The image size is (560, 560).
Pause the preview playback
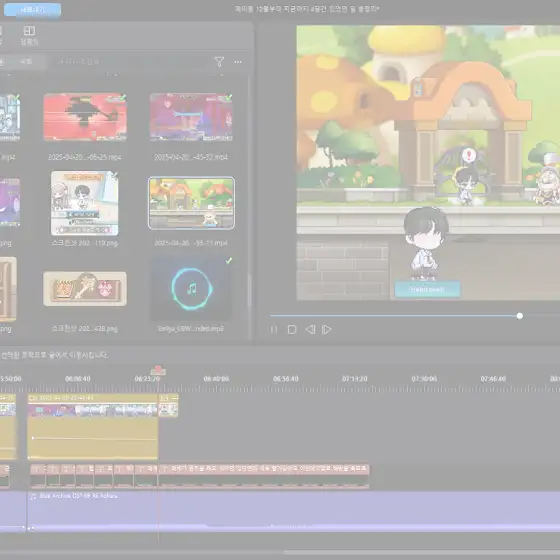coord(274,329)
